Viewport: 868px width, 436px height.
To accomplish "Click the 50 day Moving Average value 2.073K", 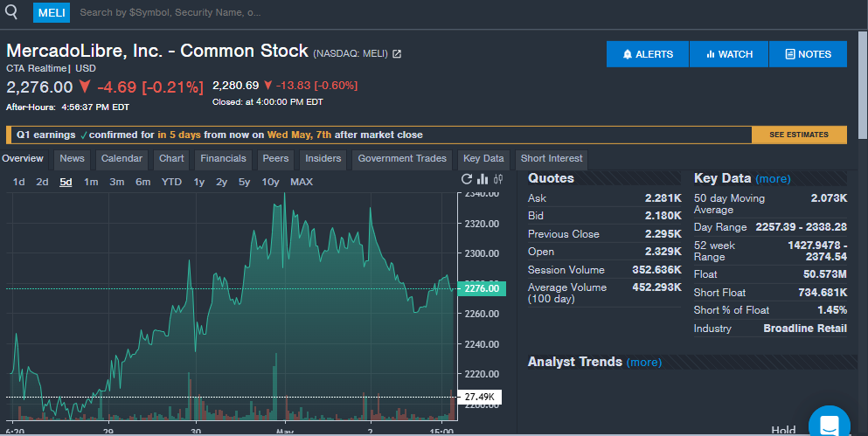I will point(829,198).
